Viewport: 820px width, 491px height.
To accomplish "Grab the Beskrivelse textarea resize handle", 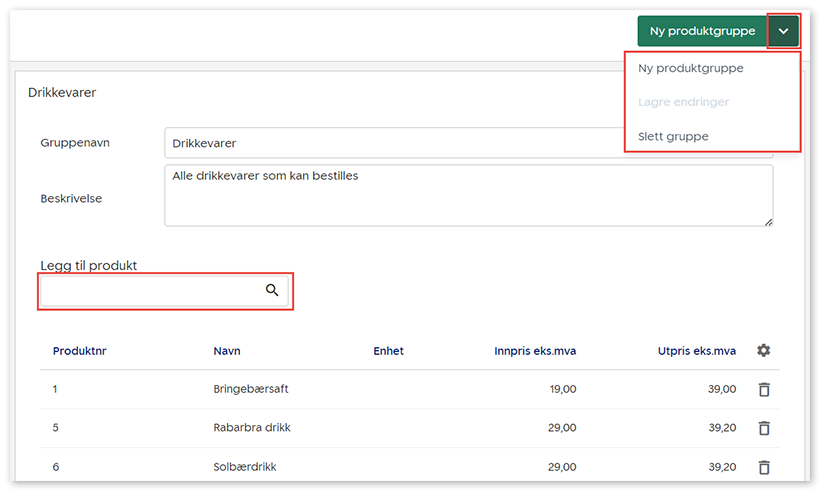I will pyautogui.click(x=767, y=221).
